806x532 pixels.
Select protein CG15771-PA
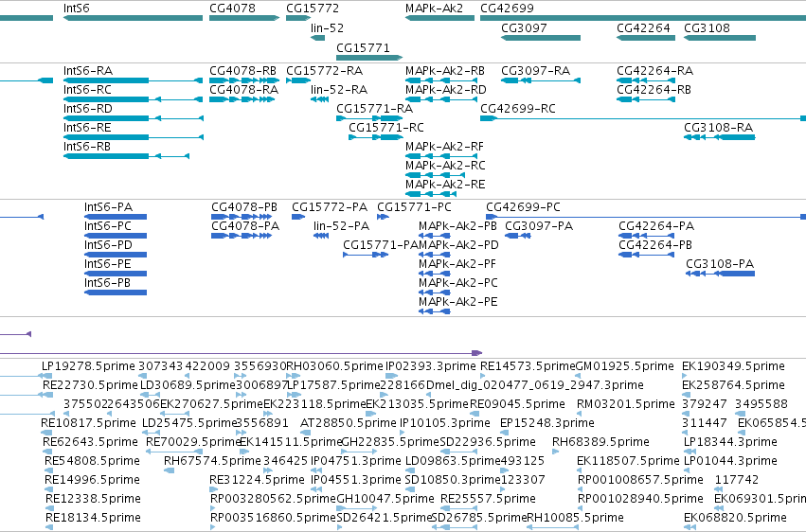coord(381,245)
